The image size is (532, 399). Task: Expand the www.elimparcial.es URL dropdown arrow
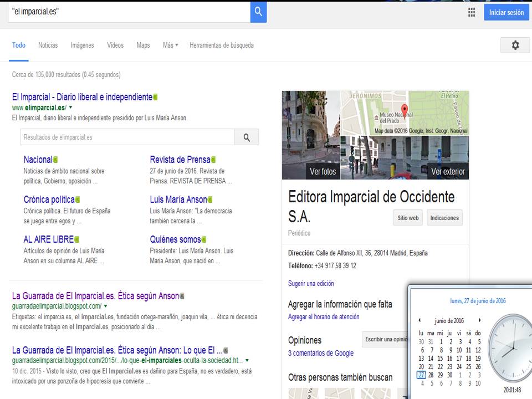point(70,107)
